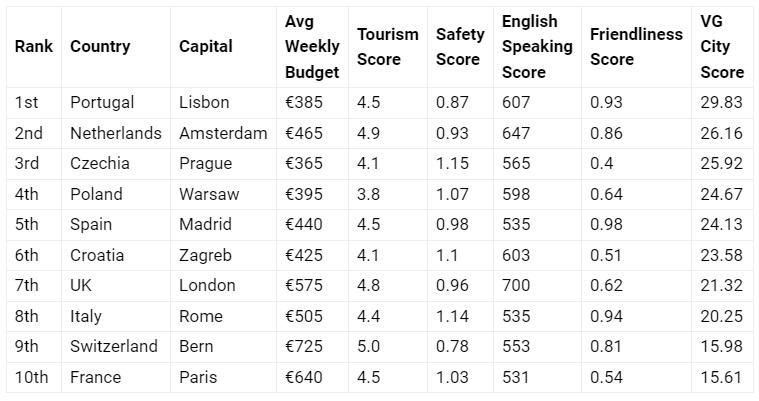Click the Avg Weekly Budget header
The image size is (759, 401).
click(x=312, y=46)
